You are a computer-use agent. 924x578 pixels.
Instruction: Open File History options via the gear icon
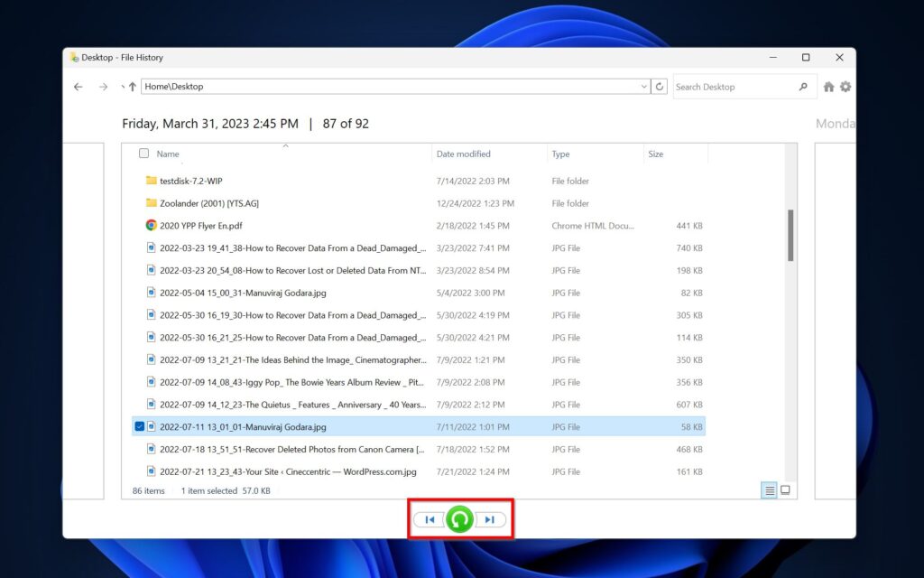click(845, 86)
